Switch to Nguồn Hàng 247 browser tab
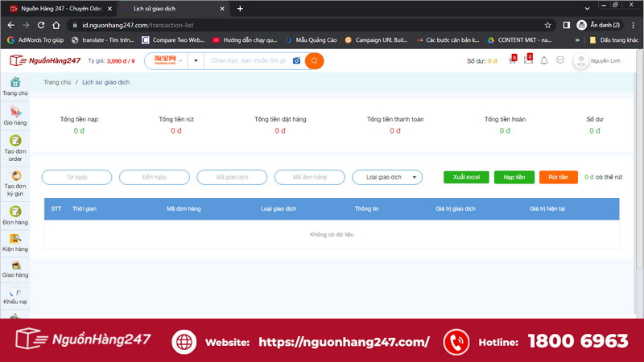Screen dimensions: 644x362 [60, 9]
